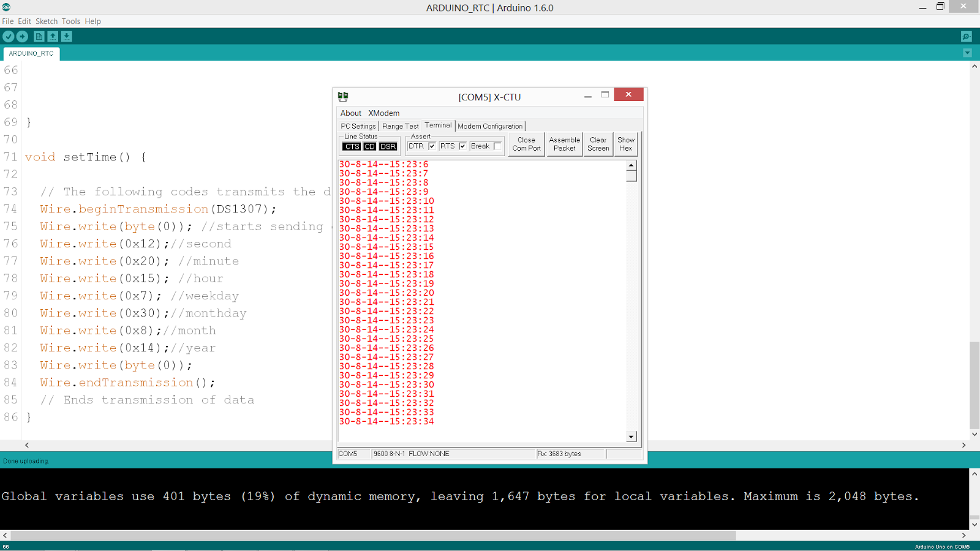Click the X-CTU title bar icon
The image size is (980, 551).
(343, 96)
